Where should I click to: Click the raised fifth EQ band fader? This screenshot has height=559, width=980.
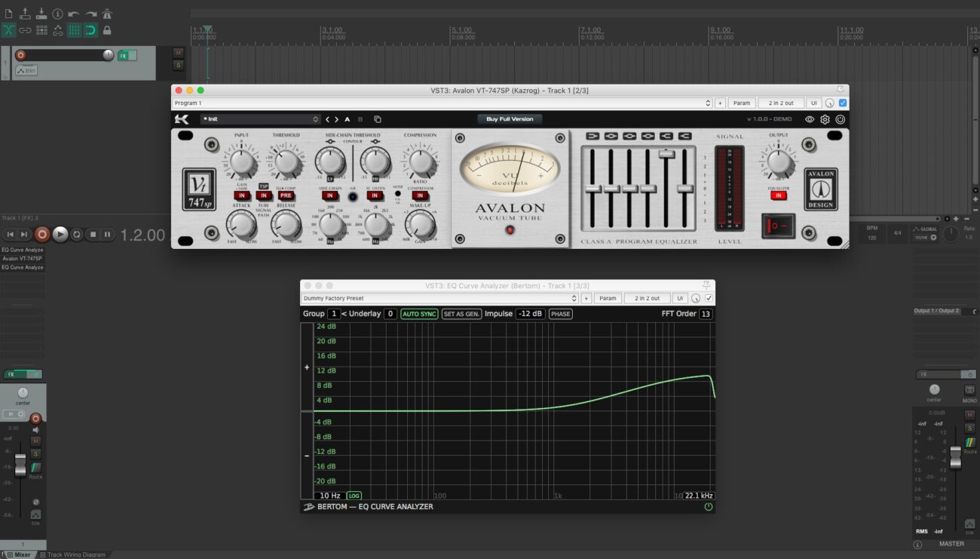tap(666, 154)
